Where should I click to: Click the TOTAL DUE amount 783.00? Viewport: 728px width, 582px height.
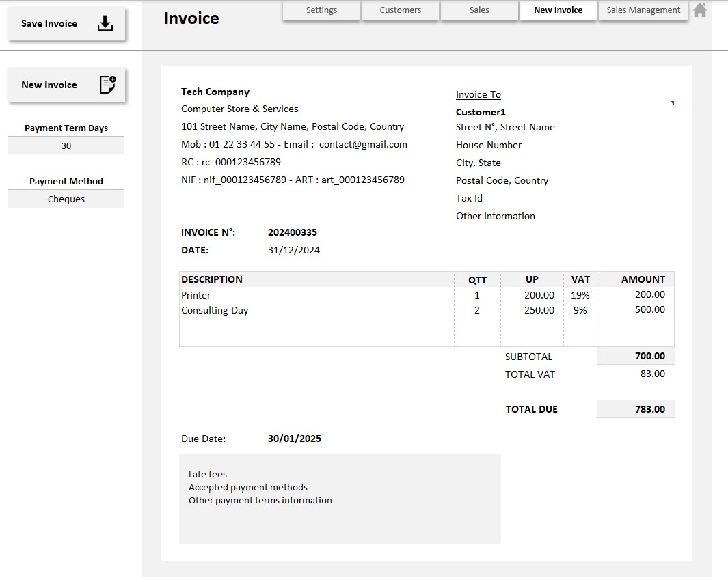[x=635, y=408]
